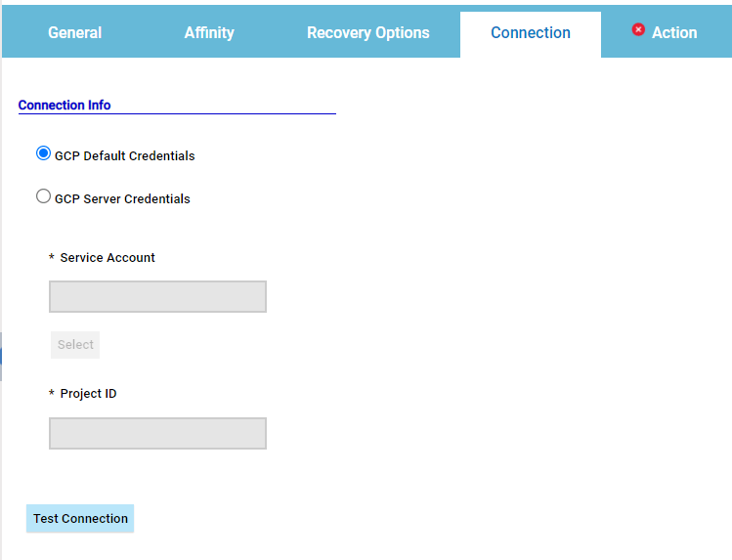Click the red error icon on Action tab
The image size is (732, 560).
[638, 30]
